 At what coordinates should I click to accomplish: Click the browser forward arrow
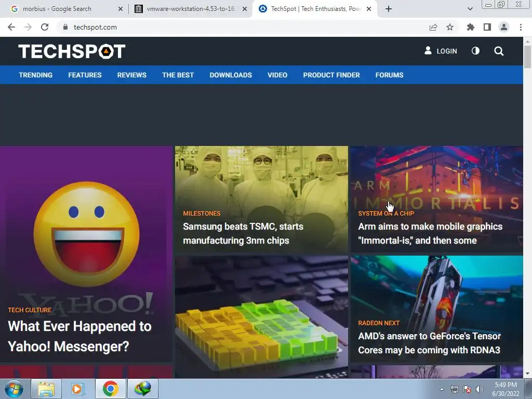[28, 27]
